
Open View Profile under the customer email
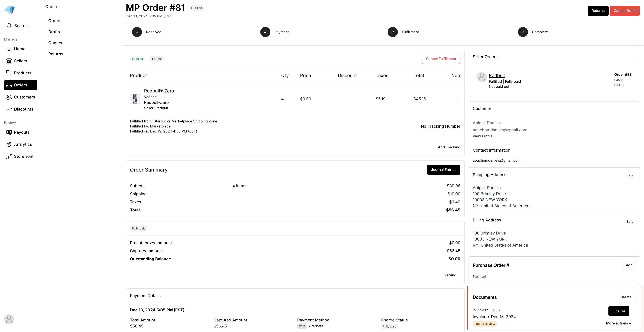tap(482, 136)
